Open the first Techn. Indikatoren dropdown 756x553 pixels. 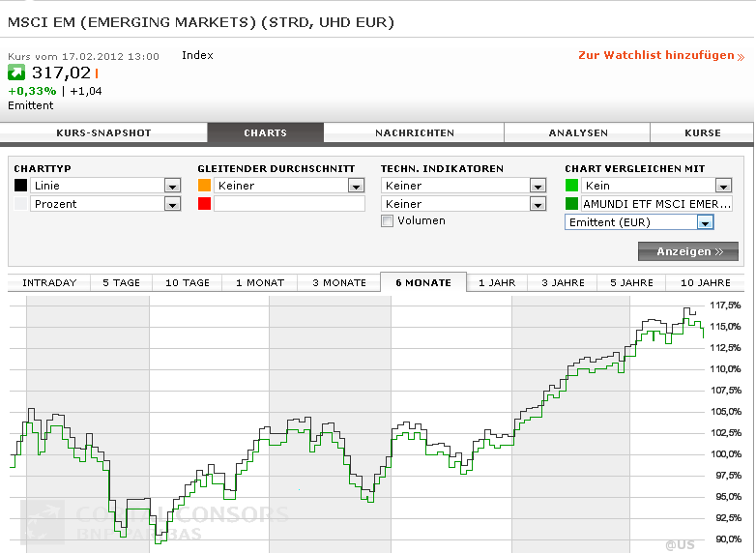(x=538, y=186)
